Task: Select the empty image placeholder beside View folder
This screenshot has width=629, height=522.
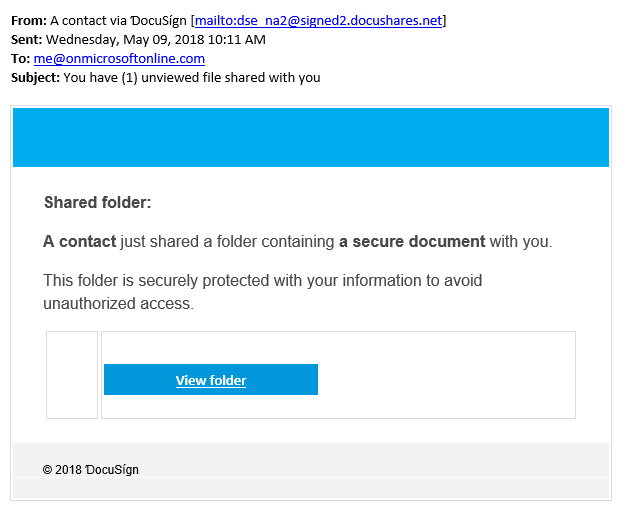Action: pos(72,375)
